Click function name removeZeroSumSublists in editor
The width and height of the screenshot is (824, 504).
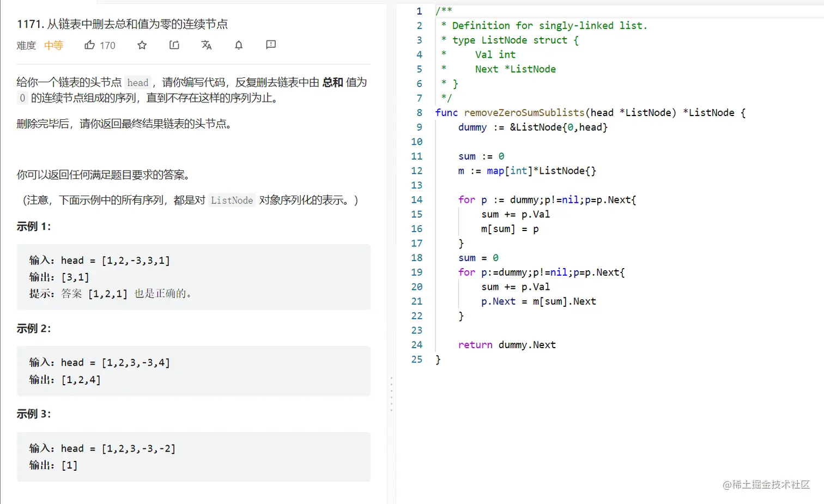point(524,113)
